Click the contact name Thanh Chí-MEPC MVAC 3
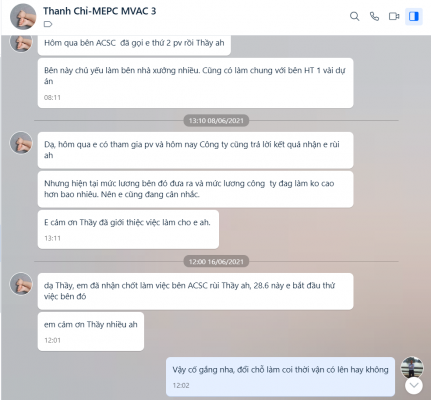Image resolution: width=431 pixels, height=400 pixels. (x=99, y=11)
